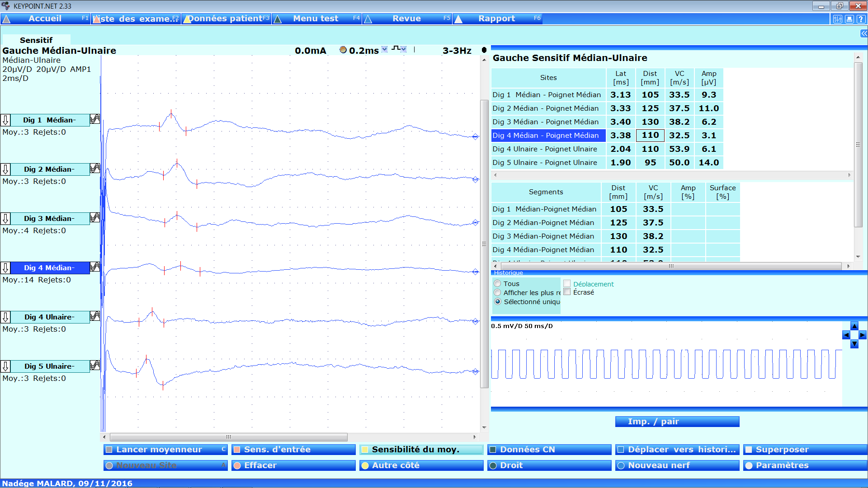868x488 pixels.
Task: Open the Rapport tab
Action: 498,19
